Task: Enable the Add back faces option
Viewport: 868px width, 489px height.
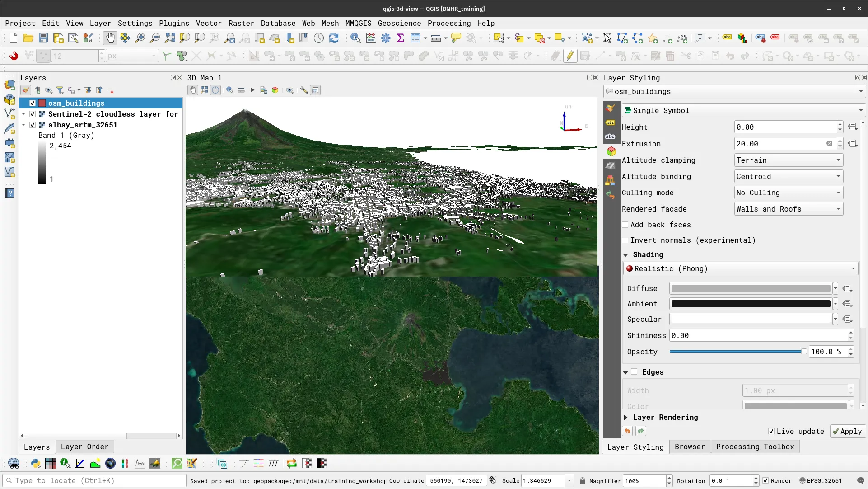Action: coord(625,225)
